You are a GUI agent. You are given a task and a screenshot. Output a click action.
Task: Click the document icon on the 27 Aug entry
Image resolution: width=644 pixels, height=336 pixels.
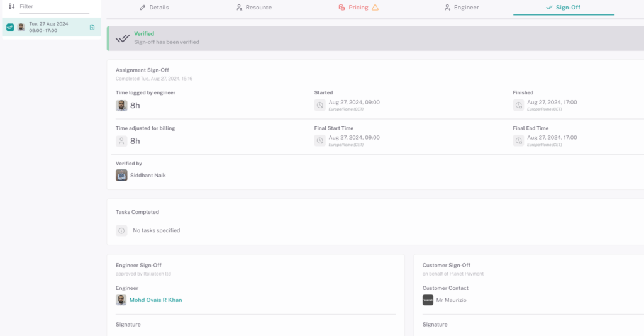[92, 27]
